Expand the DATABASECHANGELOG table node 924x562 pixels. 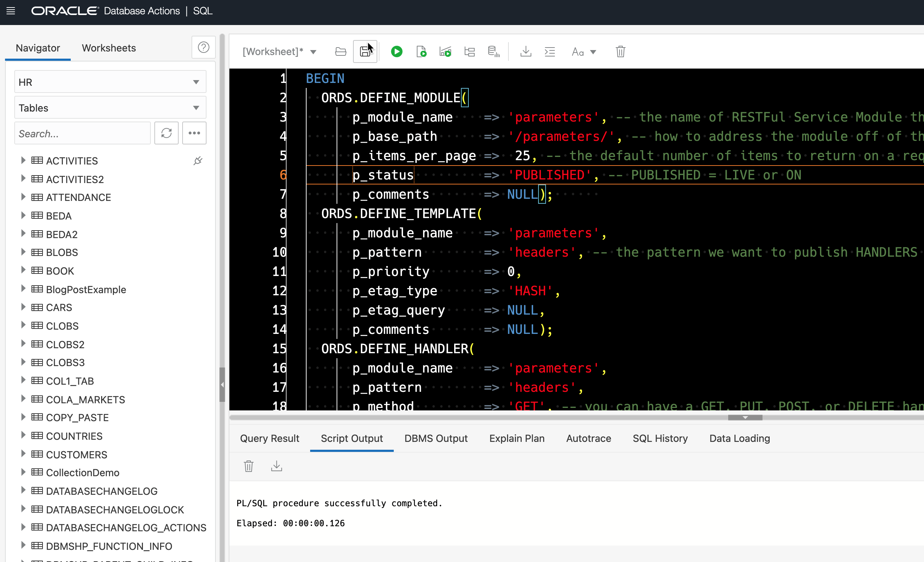pos(23,491)
